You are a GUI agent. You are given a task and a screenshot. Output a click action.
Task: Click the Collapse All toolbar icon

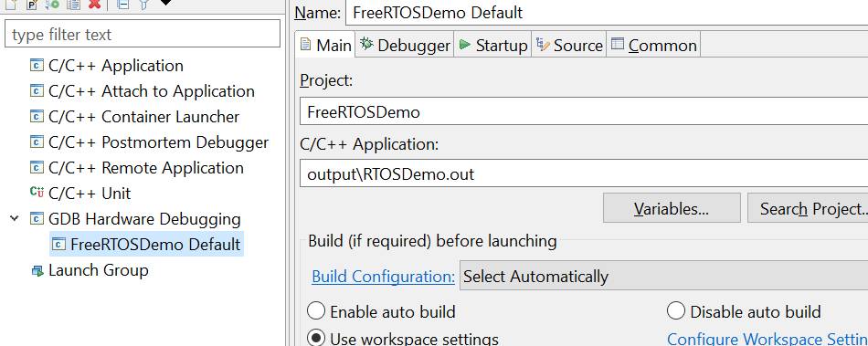(123, 4)
